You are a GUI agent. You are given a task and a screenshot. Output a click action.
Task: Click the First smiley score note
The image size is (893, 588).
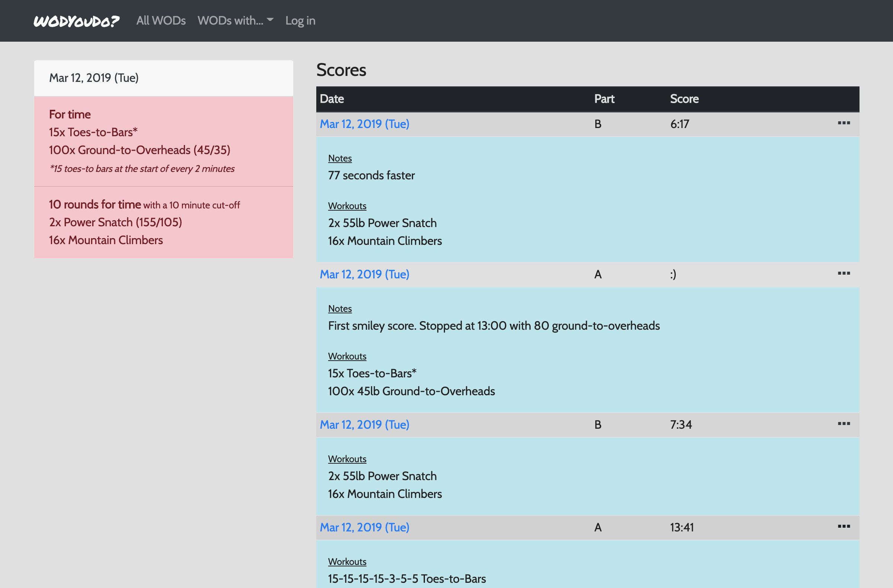click(x=494, y=326)
